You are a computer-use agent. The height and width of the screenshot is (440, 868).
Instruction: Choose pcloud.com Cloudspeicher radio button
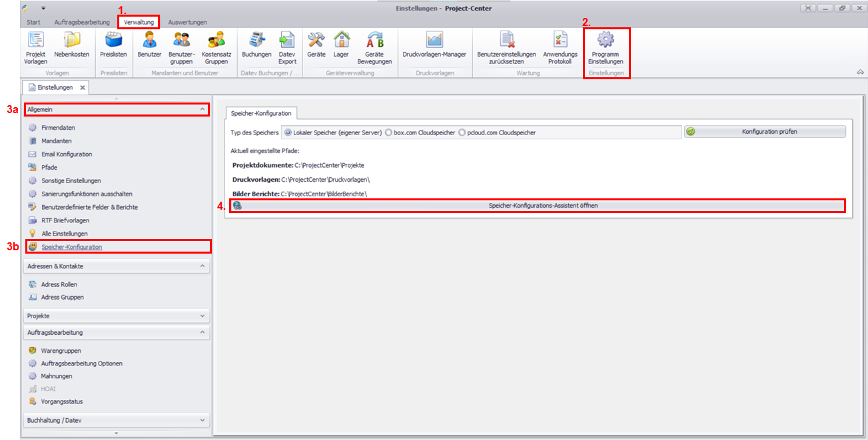point(462,132)
